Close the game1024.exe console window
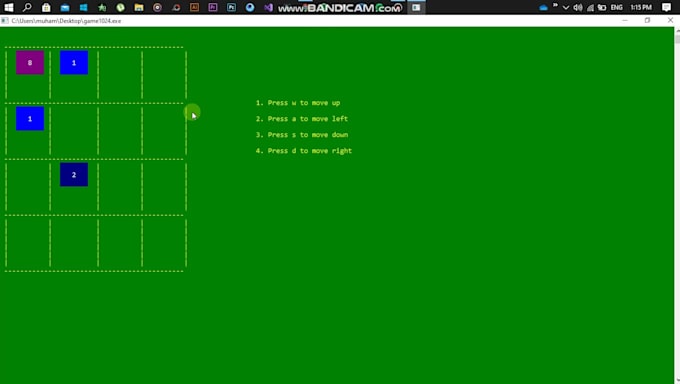The image size is (680, 384). pyautogui.click(x=670, y=20)
